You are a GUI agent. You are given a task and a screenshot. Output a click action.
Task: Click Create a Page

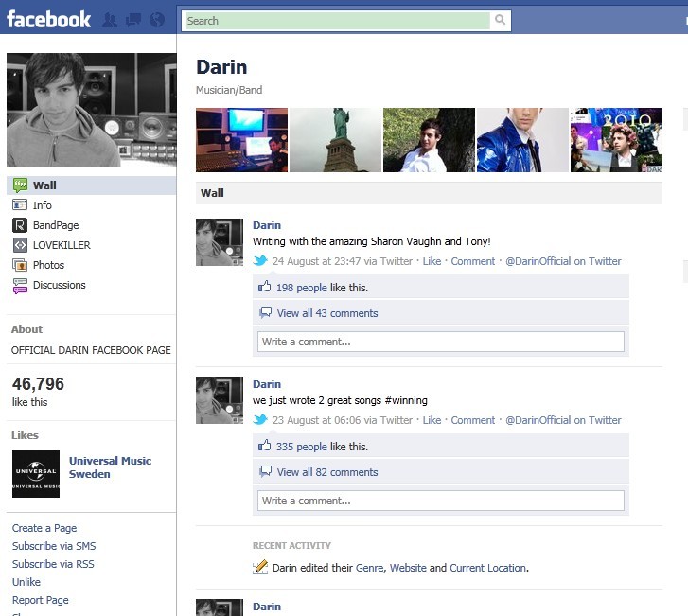coord(44,528)
